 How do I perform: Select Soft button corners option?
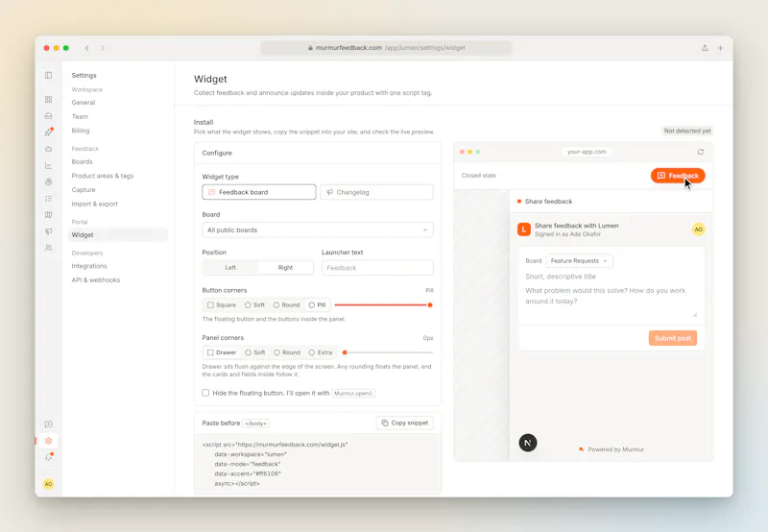(254, 304)
